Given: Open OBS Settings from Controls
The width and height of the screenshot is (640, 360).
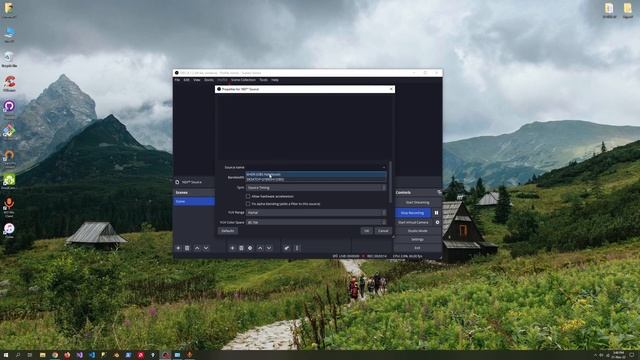Looking at the screenshot, I should point(417,240).
